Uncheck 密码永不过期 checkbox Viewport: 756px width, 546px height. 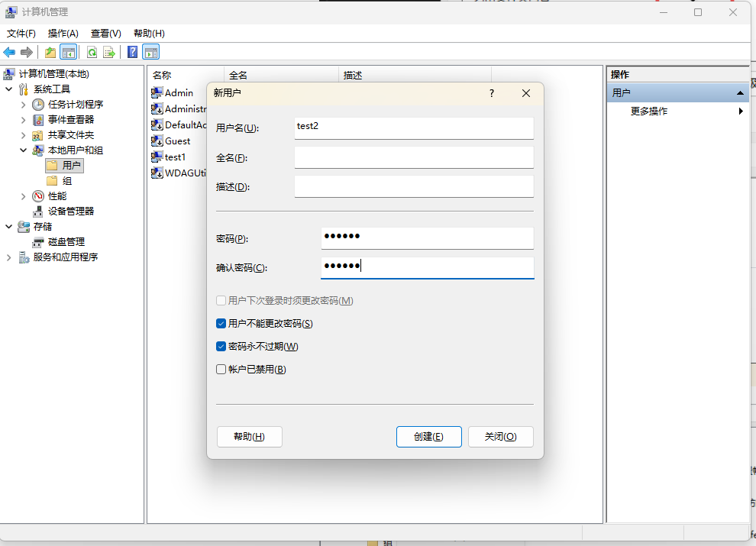coord(221,347)
